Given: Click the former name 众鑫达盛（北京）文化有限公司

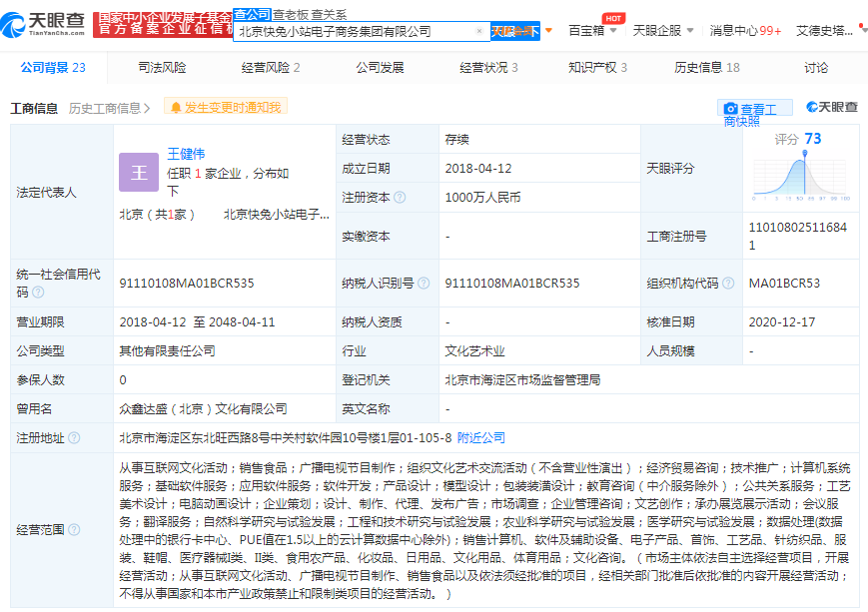Looking at the screenshot, I should pos(203,409).
